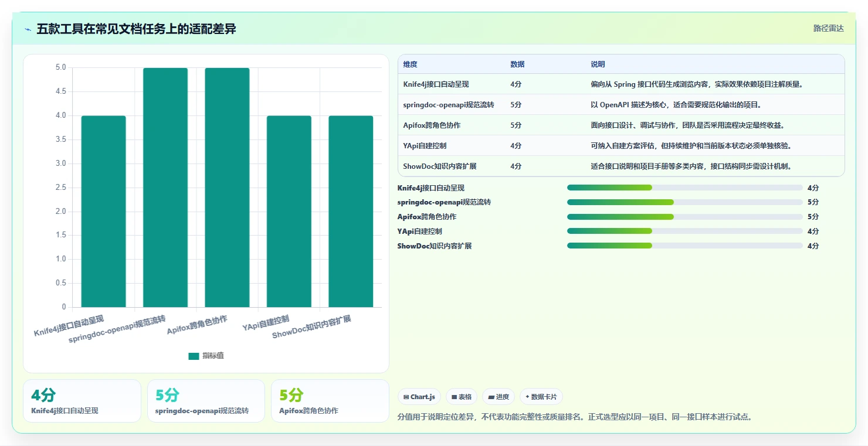868x446 pixels.
Task: Click Apifox跨角色协作 in the table
Action: [432, 125]
